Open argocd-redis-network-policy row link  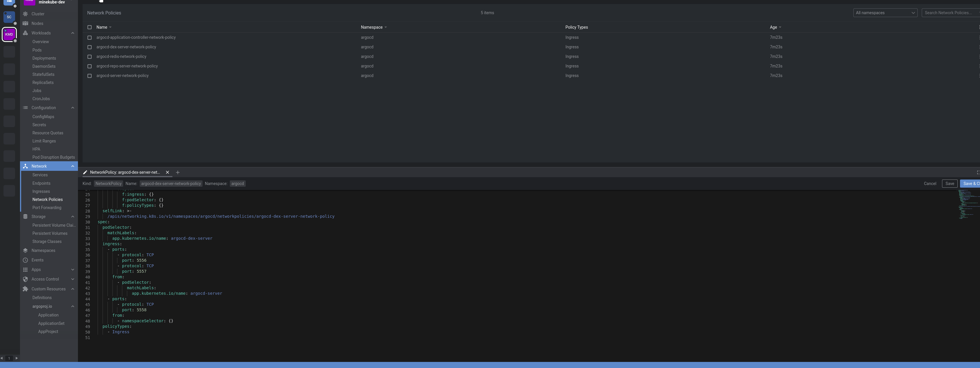(121, 56)
